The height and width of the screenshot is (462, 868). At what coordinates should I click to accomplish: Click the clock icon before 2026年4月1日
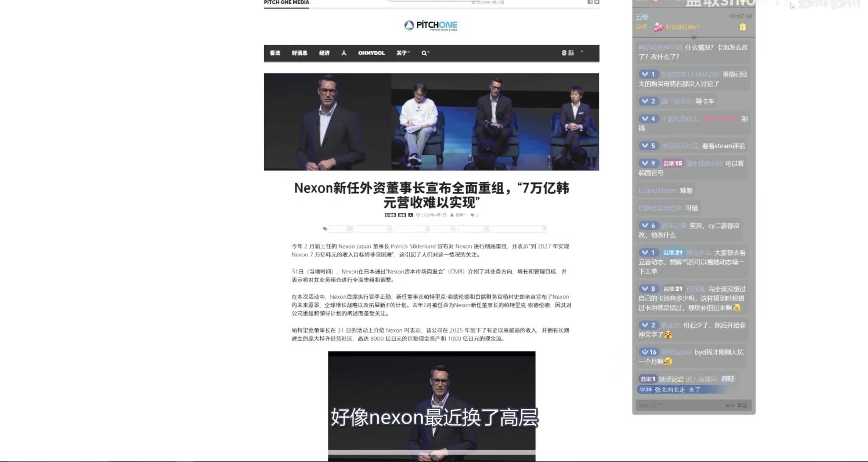pyautogui.click(x=418, y=215)
